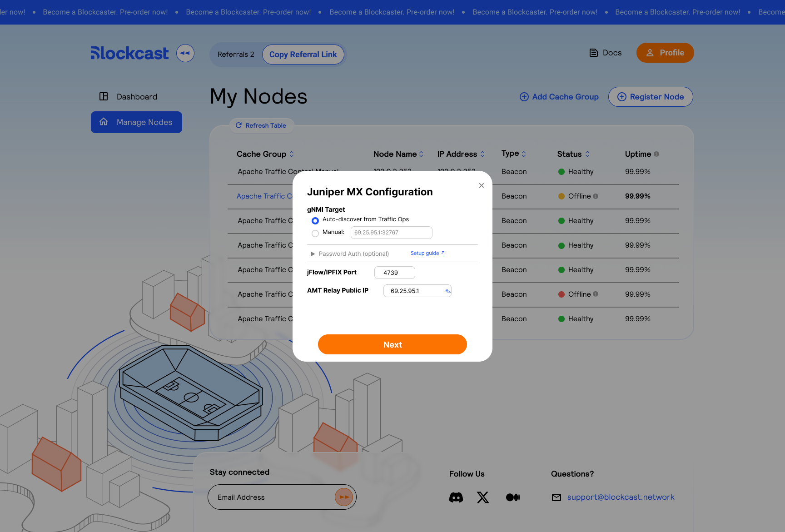785x532 pixels.
Task: Open the Setup guide link
Action: tap(427, 253)
